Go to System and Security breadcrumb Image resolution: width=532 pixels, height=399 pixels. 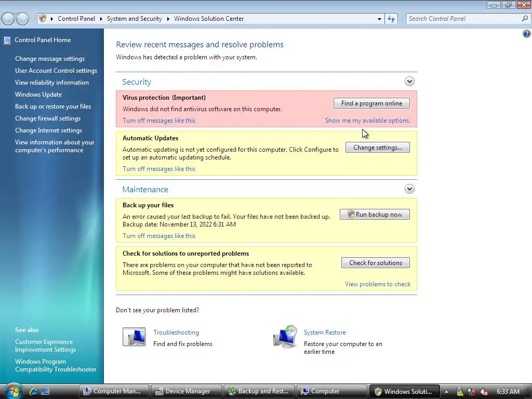click(x=135, y=19)
